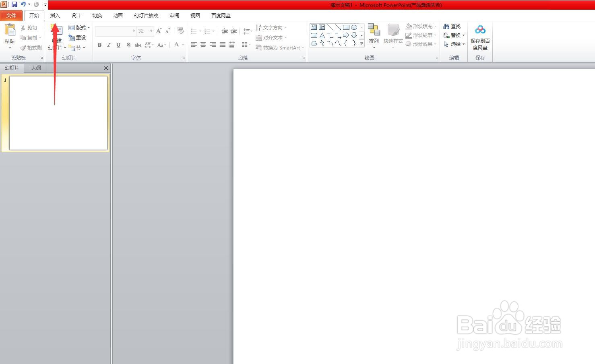
Task: Increase font size with the larger A icon
Action: tap(159, 31)
